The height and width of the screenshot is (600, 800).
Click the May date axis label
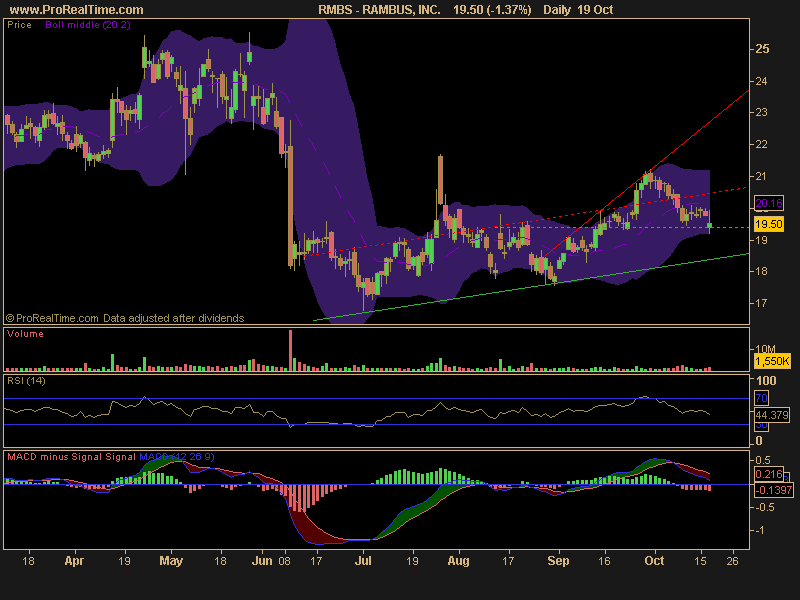pos(171,561)
